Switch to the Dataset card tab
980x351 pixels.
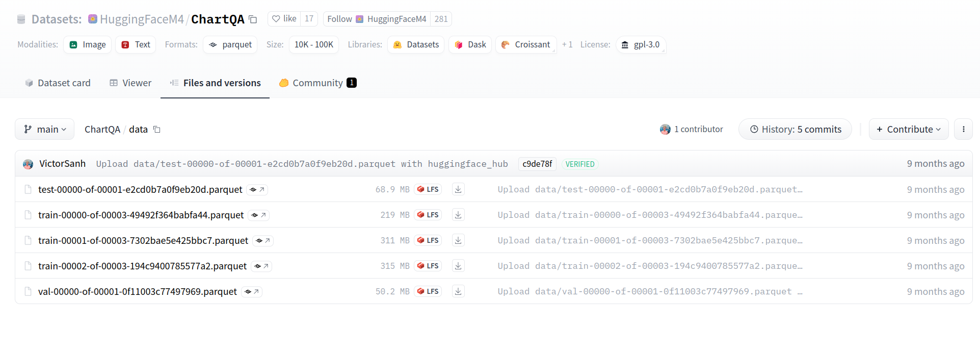coord(58,83)
